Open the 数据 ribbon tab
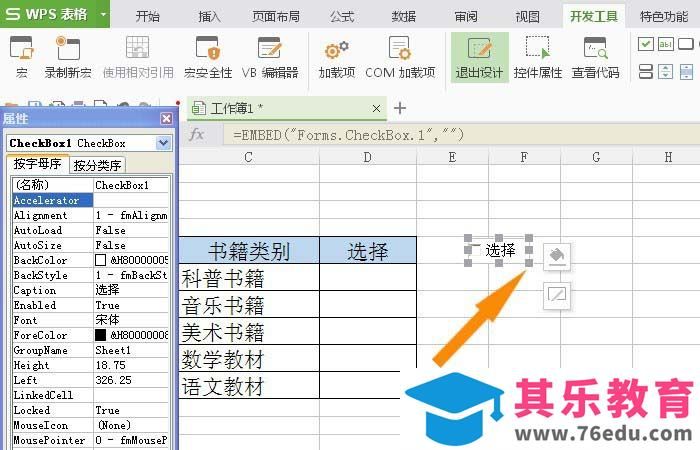 point(404,17)
